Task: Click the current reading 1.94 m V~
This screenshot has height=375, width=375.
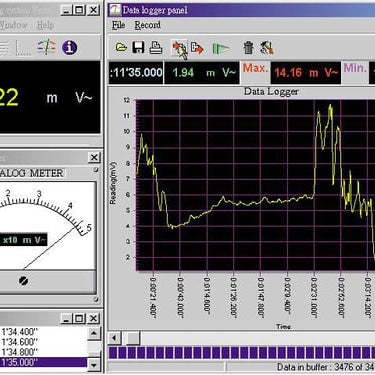Action: coord(202,73)
